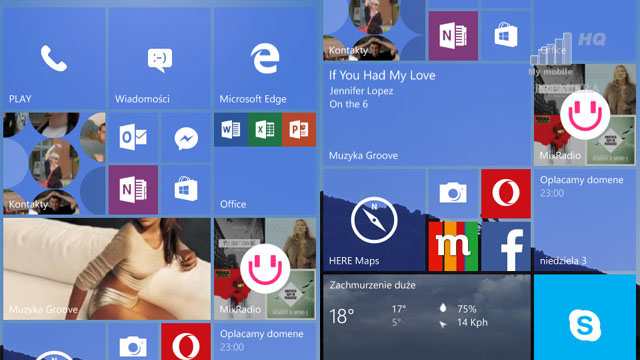Open the mBank striped m tile
Screen dimensions: 640x360
click(x=453, y=247)
